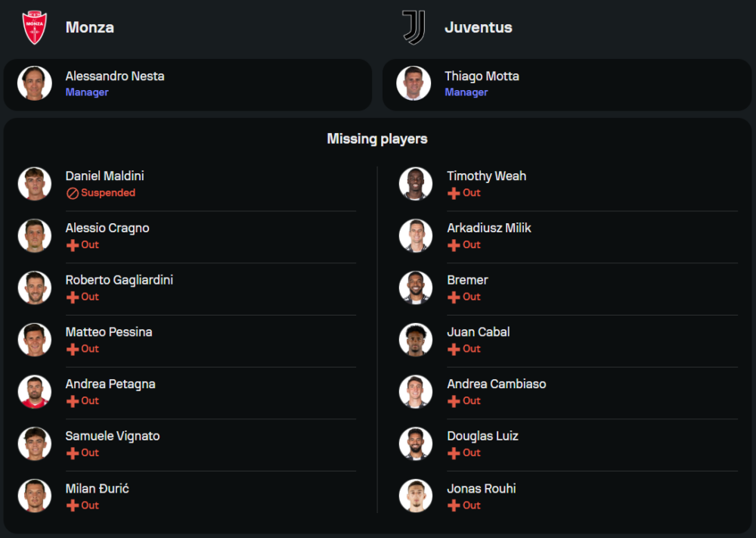This screenshot has width=756, height=538.
Task: Click the injury cross icon under Alessio Cragno
Action: (x=73, y=245)
